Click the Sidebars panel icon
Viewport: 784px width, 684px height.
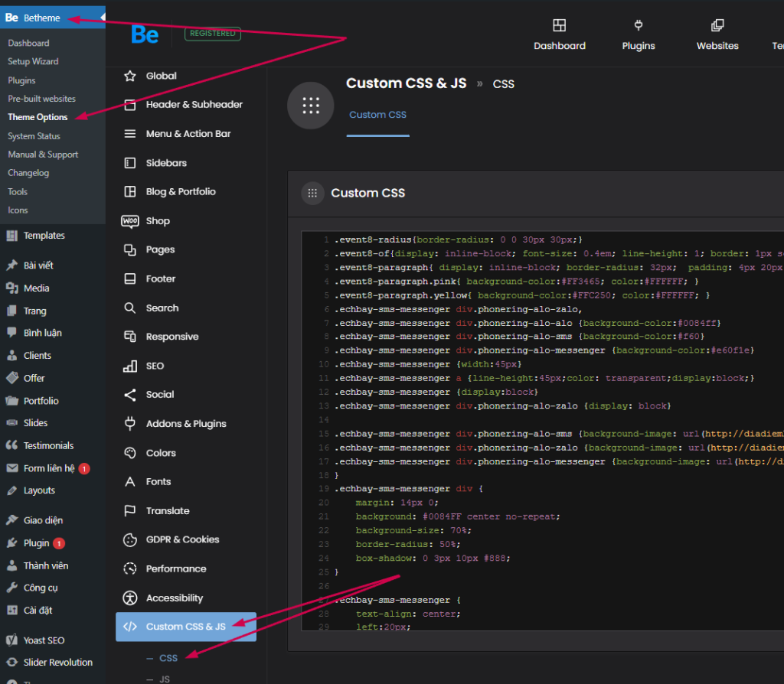130,163
